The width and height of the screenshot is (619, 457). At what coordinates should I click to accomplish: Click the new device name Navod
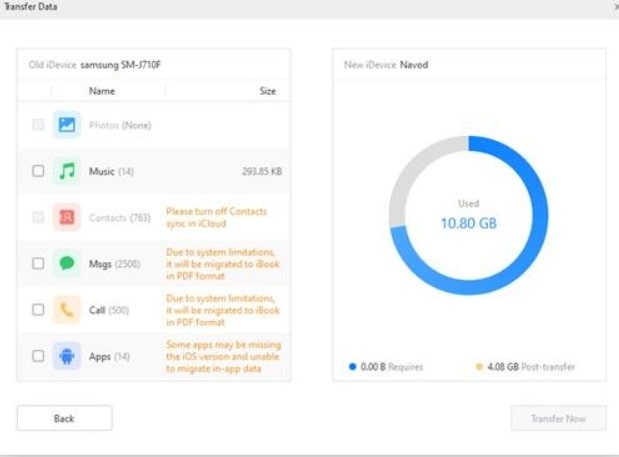[414, 65]
